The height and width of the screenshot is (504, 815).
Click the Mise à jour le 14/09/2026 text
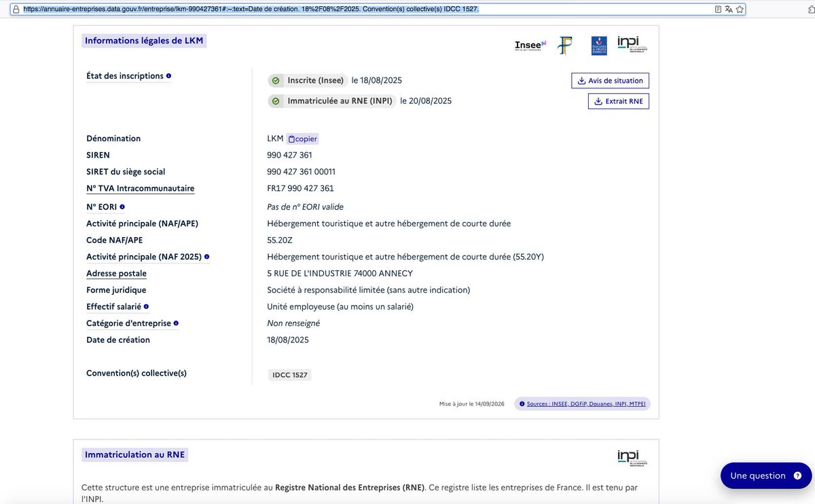(x=472, y=404)
